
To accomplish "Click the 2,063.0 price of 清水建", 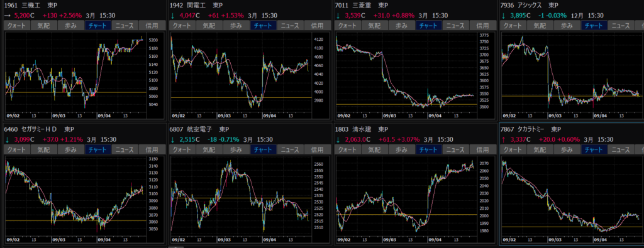I will (356, 139).
